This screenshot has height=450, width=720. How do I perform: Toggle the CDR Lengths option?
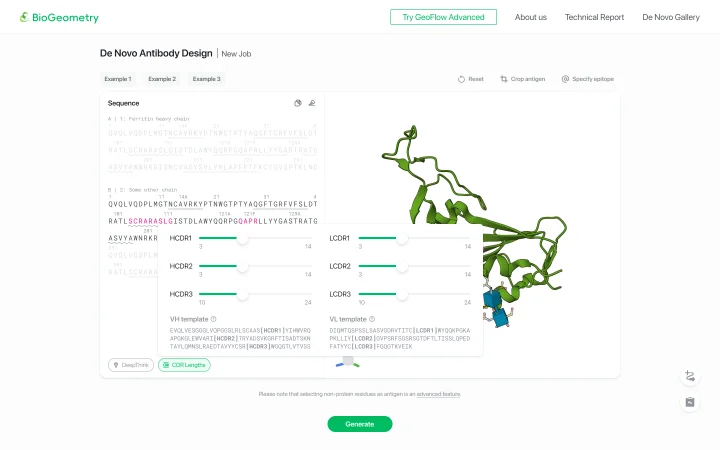(x=184, y=365)
